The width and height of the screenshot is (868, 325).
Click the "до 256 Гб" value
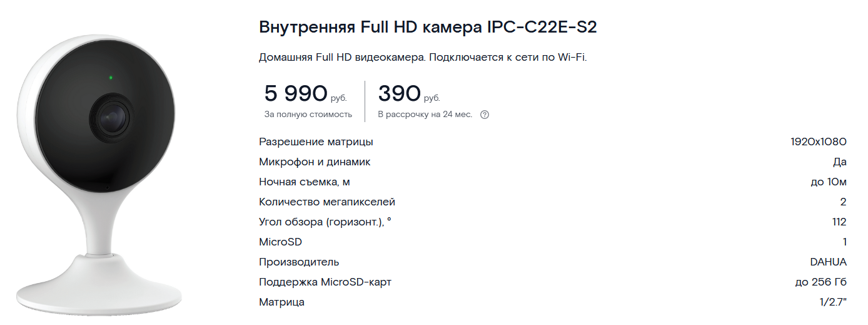click(x=821, y=282)
